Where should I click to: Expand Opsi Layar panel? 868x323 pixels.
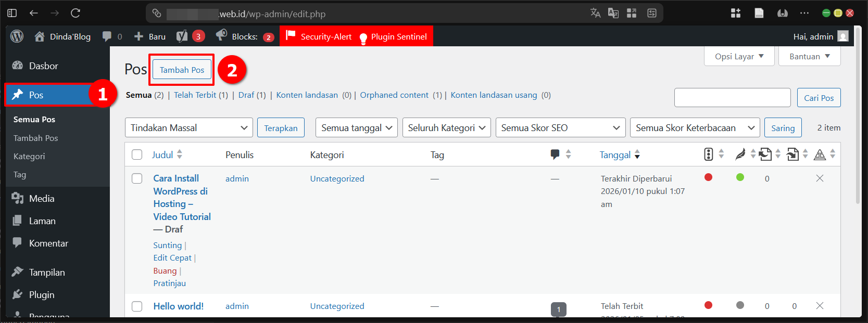coord(739,56)
